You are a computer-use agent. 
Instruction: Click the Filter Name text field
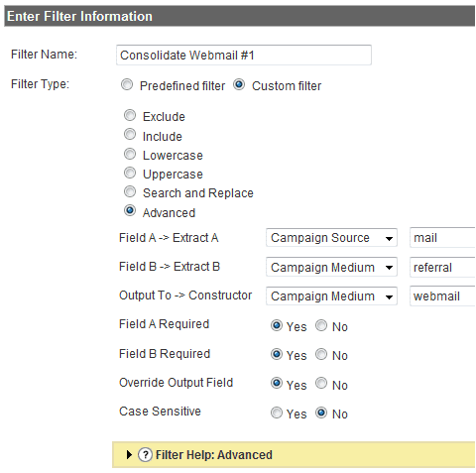point(244,55)
